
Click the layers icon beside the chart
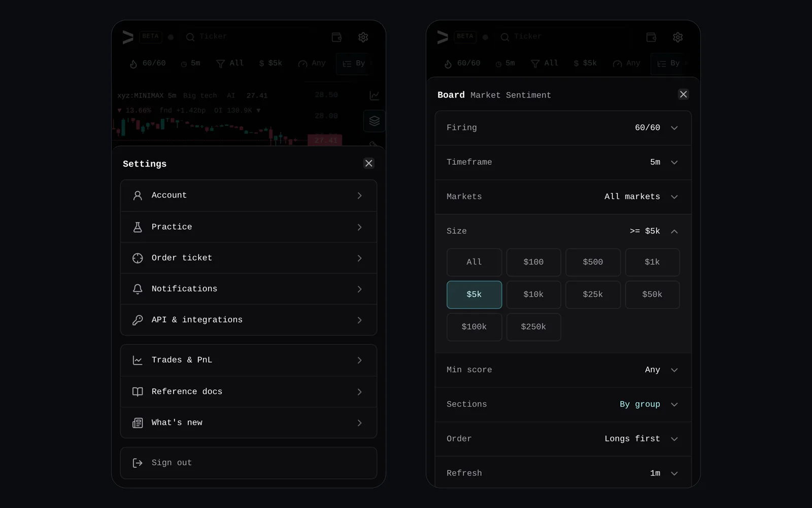[375, 121]
